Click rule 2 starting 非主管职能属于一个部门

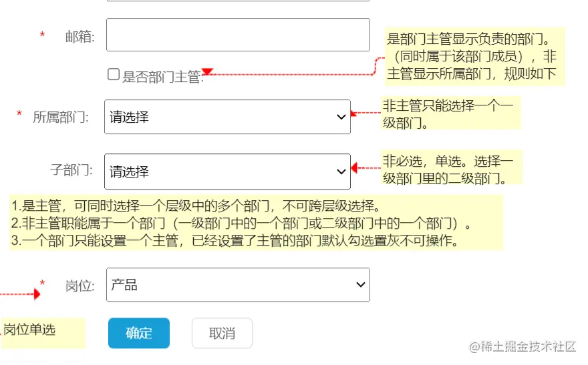point(241,223)
